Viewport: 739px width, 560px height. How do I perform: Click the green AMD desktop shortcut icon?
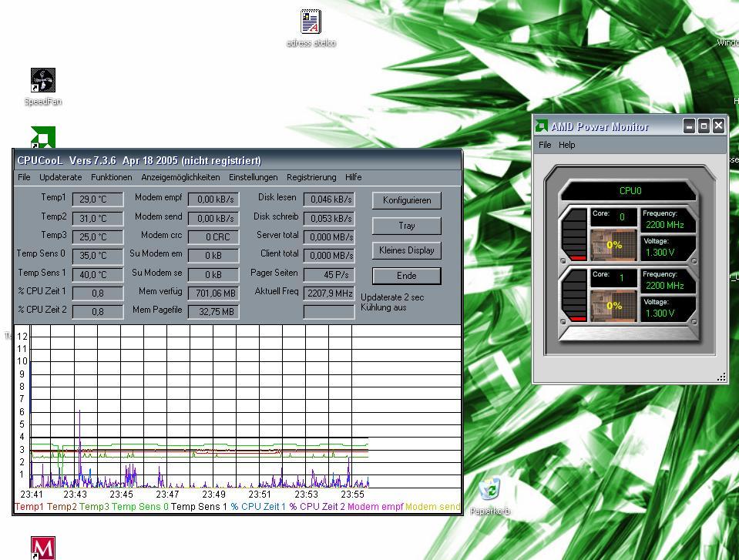coord(43,137)
